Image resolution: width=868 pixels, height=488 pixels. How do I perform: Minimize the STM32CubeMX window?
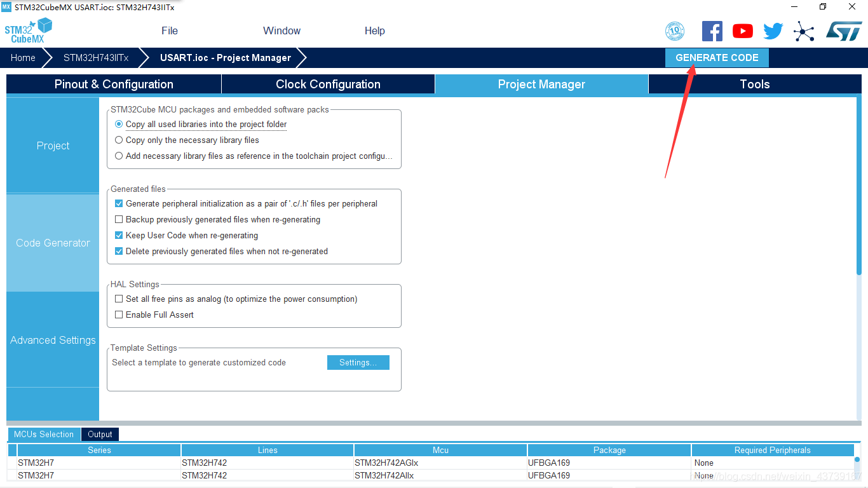pos(794,7)
